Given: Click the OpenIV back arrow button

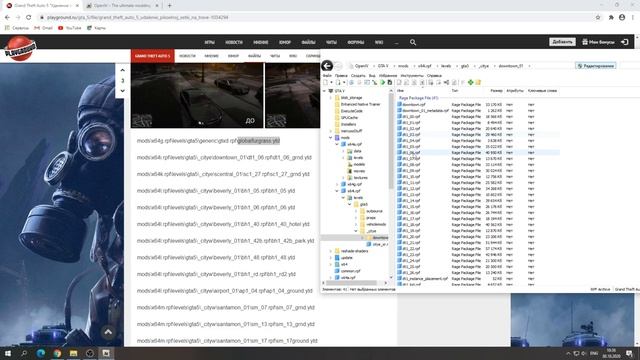Looking at the screenshot, I should 327,66.
